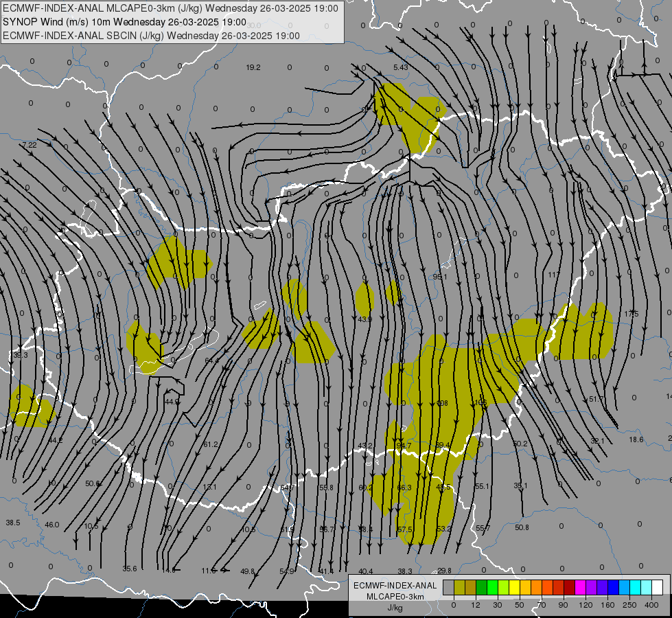
Task: Click the map value 43.9
Action: tap(364, 319)
